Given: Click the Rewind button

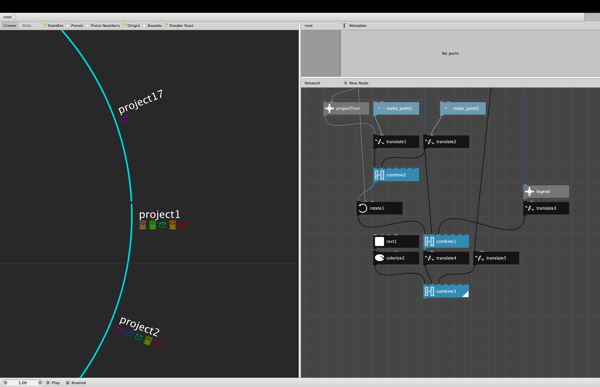Looking at the screenshot, I should click(x=76, y=383).
